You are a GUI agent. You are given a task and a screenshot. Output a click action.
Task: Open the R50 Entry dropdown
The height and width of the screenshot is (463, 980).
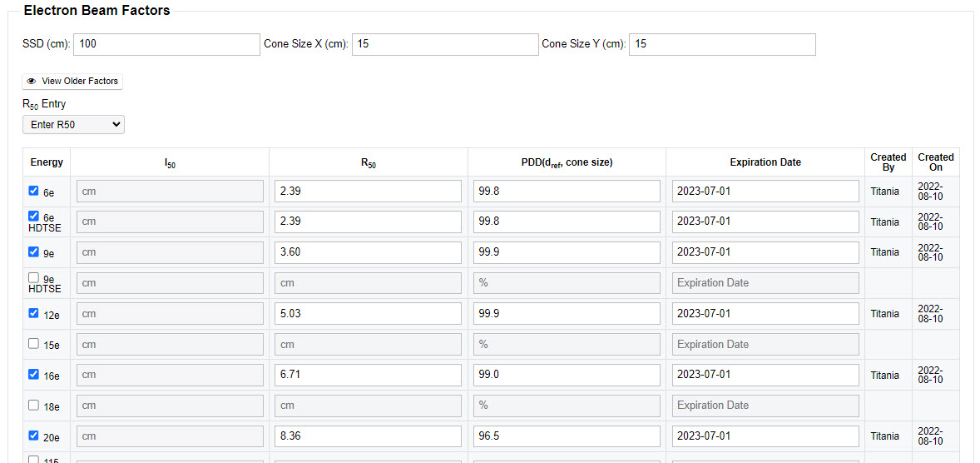click(x=73, y=125)
